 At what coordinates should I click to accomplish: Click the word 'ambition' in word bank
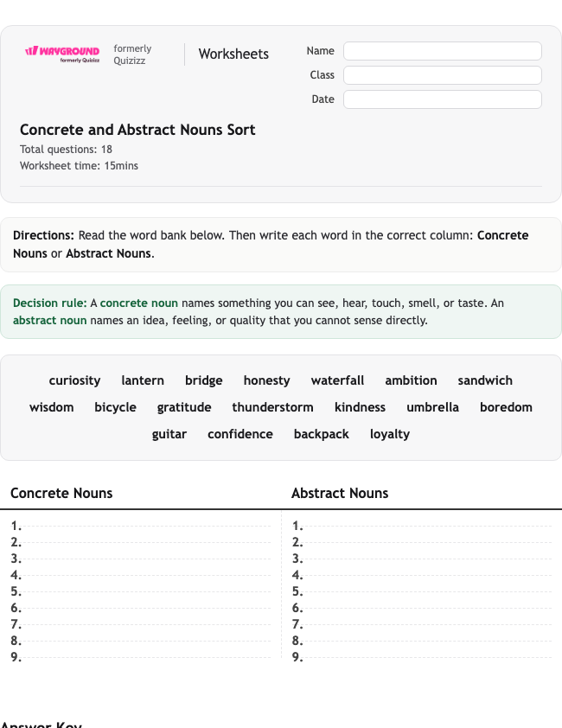click(x=411, y=380)
